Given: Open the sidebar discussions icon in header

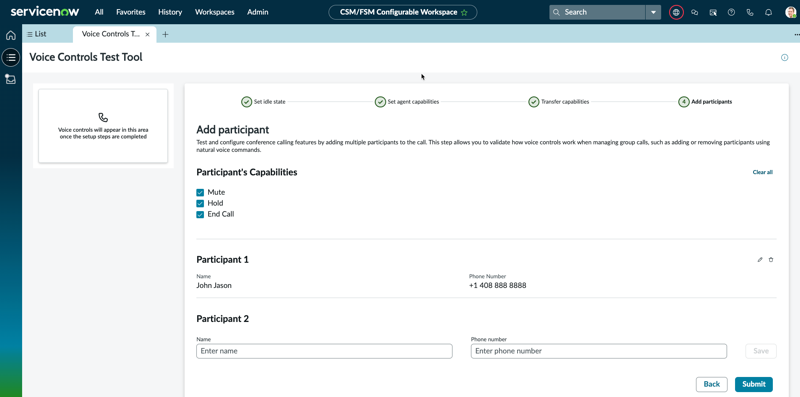Looking at the screenshot, I should tap(713, 12).
